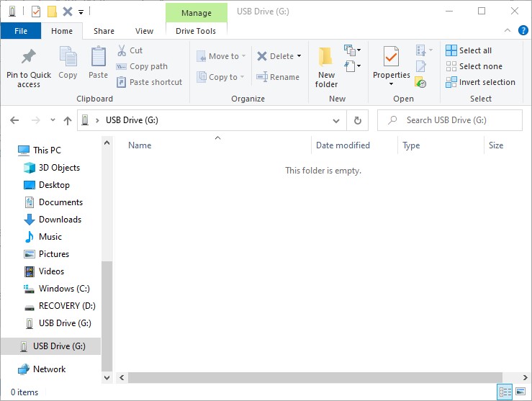This screenshot has width=532, height=401.
Task: Open Pictures in navigation pane
Action: pyautogui.click(x=46, y=254)
